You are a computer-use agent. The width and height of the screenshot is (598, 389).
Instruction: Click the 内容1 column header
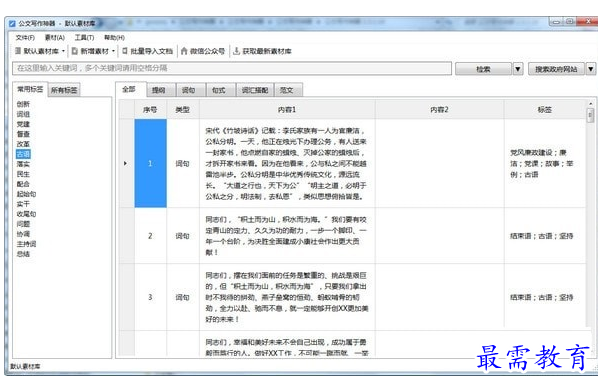pyautogui.click(x=287, y=109)
